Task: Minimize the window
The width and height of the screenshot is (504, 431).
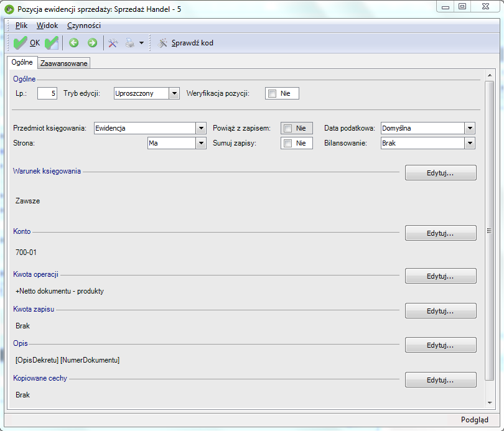Action: [x=445, y=7]
